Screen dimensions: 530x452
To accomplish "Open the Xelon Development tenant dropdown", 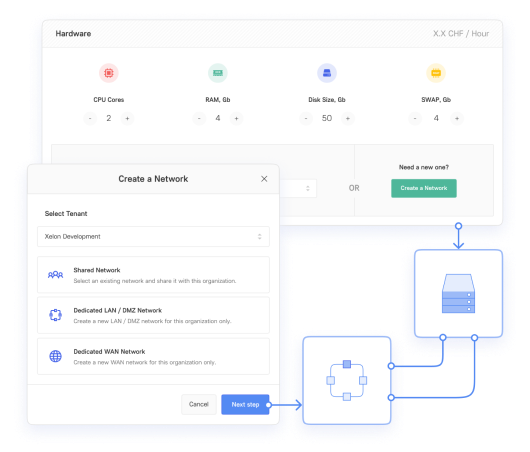I will click(153, 237).
